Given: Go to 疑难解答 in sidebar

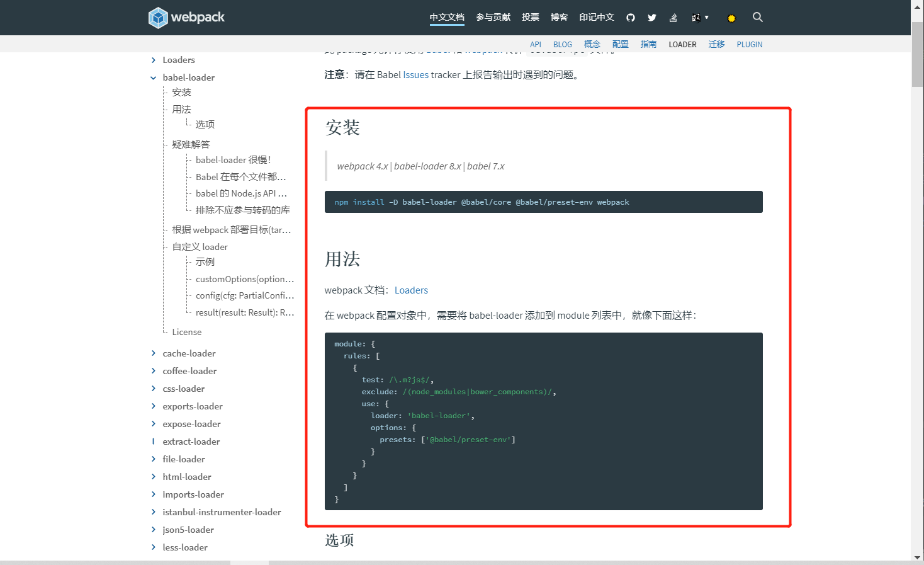Looking at the screenshot, I should 191,144.
